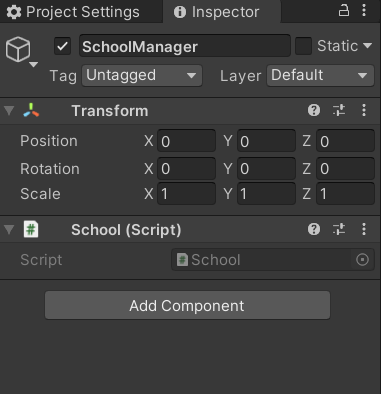This screenshot has height=394, width=381.
Task: Switch to the Project Settings tab
Action: [x=73, y=12]
